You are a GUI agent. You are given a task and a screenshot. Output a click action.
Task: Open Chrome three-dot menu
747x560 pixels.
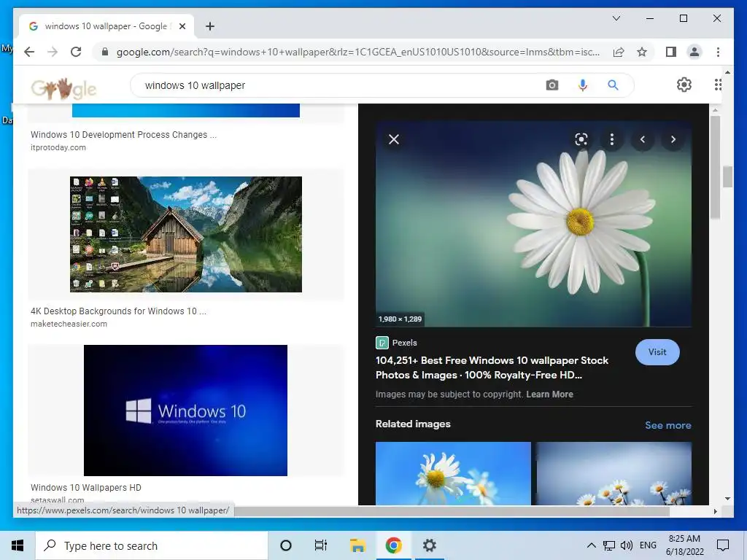(x=718, y=52)
